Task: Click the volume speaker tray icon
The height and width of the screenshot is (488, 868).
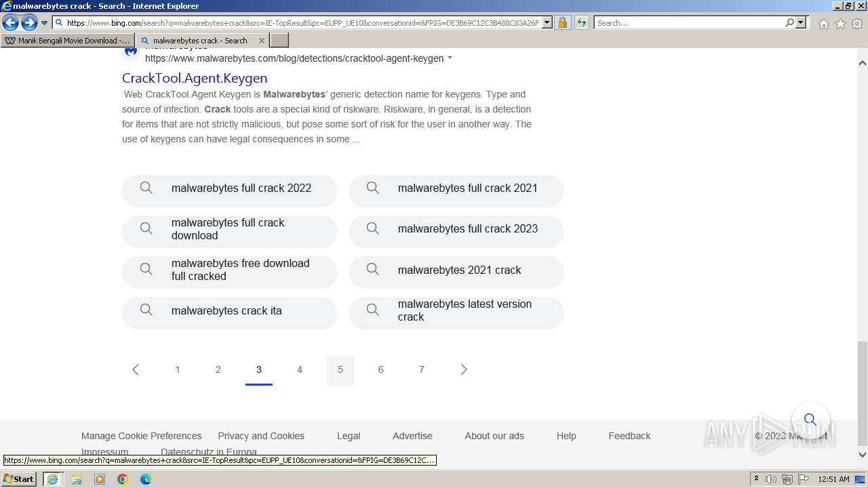Action: 771,479
